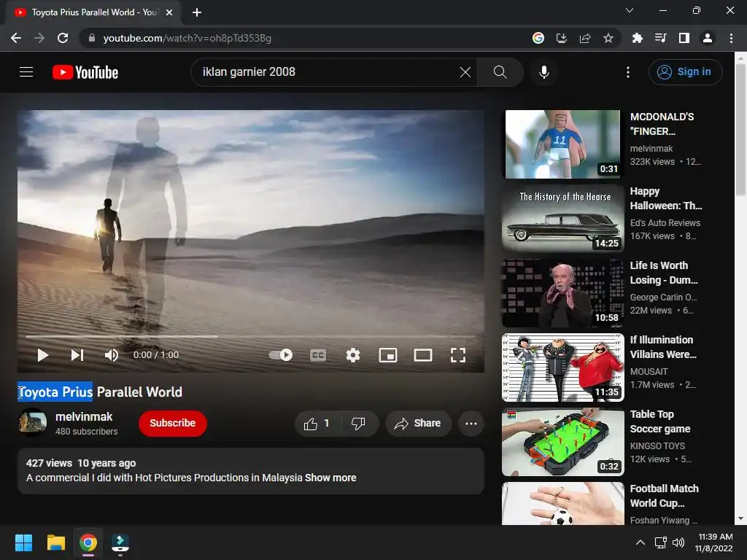Open the Windows Start menu
This screenshot has width=747, height=560.
(x=23, y=542)
